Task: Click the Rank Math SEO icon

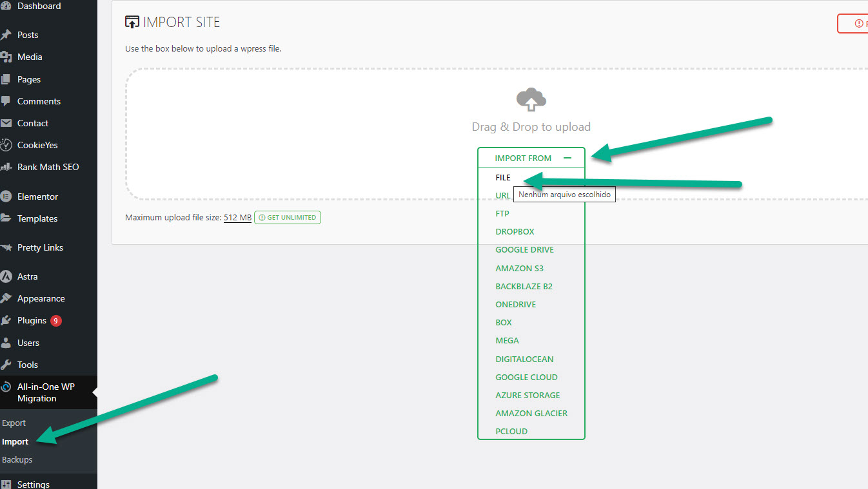Action: [6, 167]
